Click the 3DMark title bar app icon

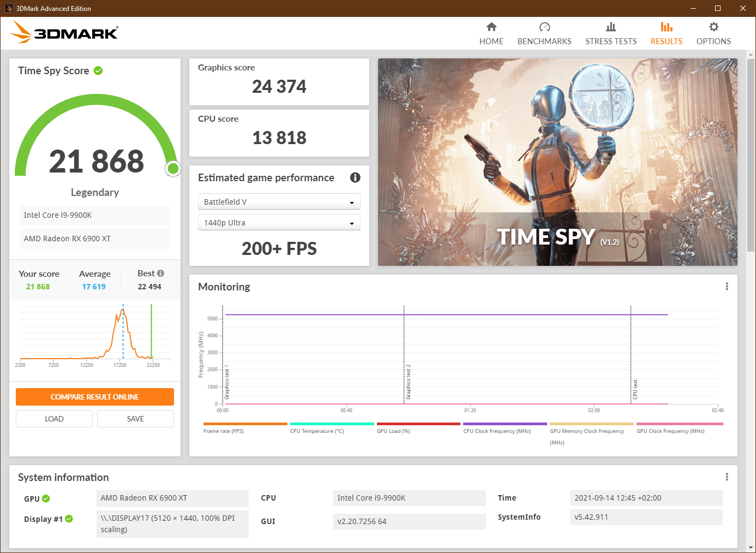click(9, 8)
